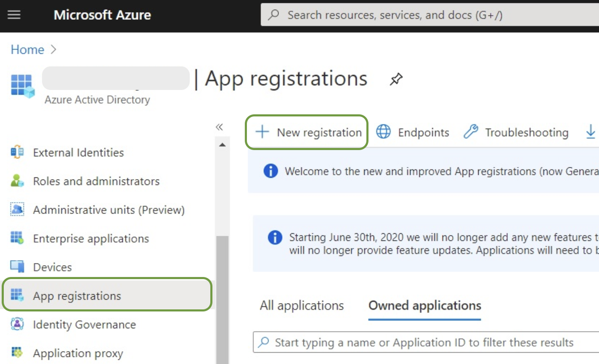Screen dimensions: 599x364
Task: Click the Azure Active Directory tile icon
Action: click(22, 86)
